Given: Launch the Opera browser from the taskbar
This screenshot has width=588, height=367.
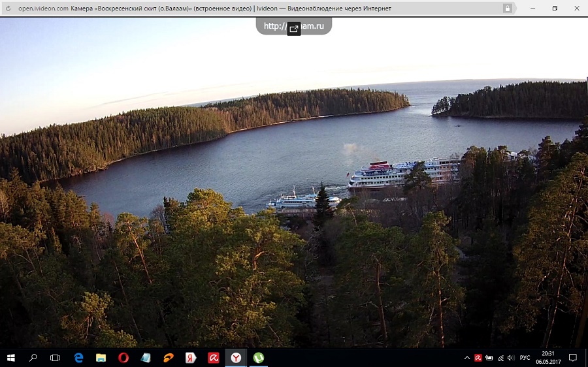Looking at the screenshot, I should (123, 358).
